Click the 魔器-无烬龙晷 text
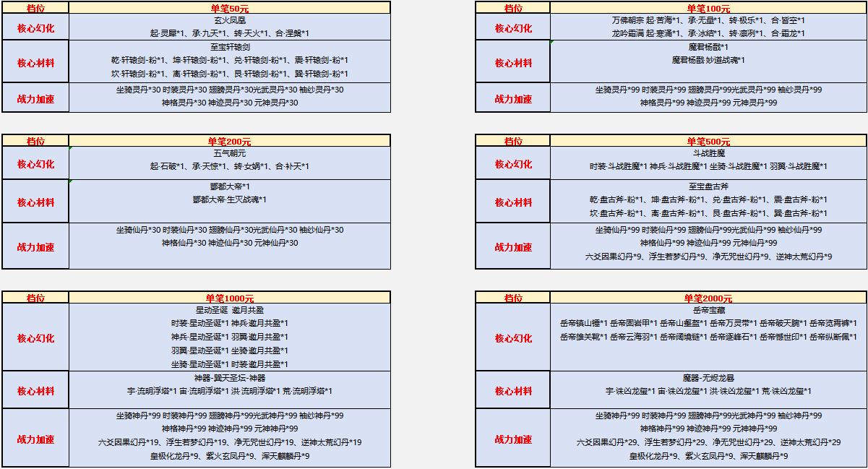Screen dimensions: 868x469 (x=708, y=378)
